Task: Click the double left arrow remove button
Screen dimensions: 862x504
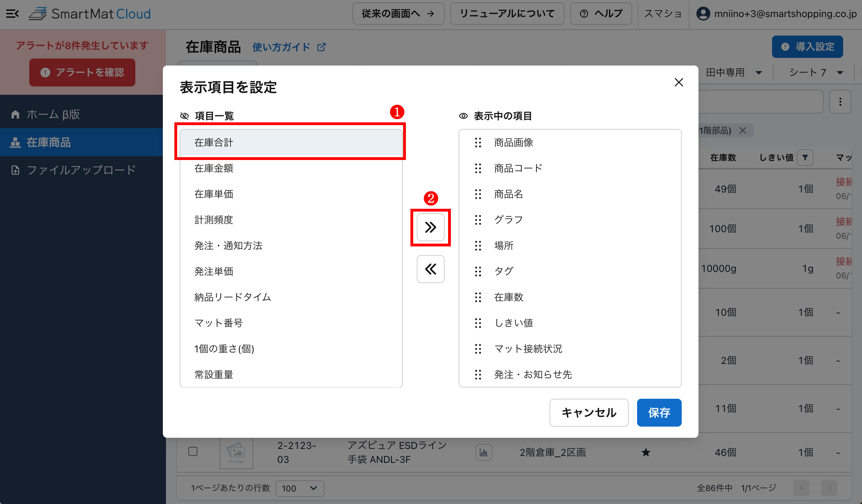Action: click(430, 269)
